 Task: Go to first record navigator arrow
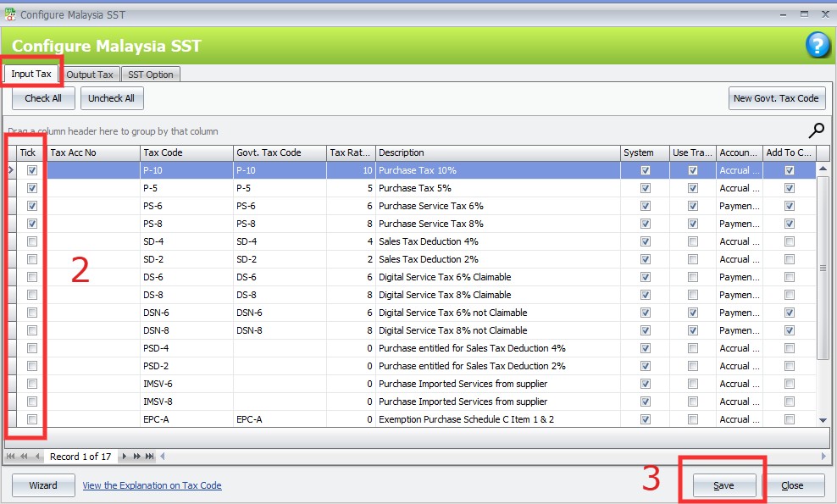[x=12, y=457]
